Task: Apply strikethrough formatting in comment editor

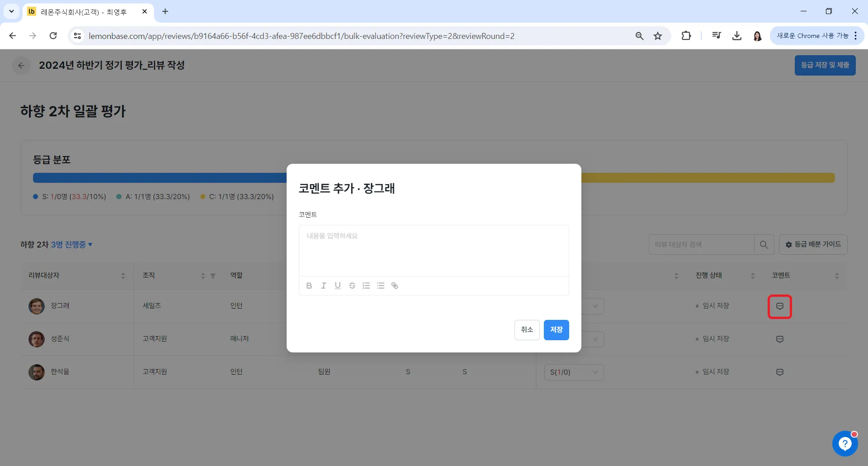Action: click(352, 285)
